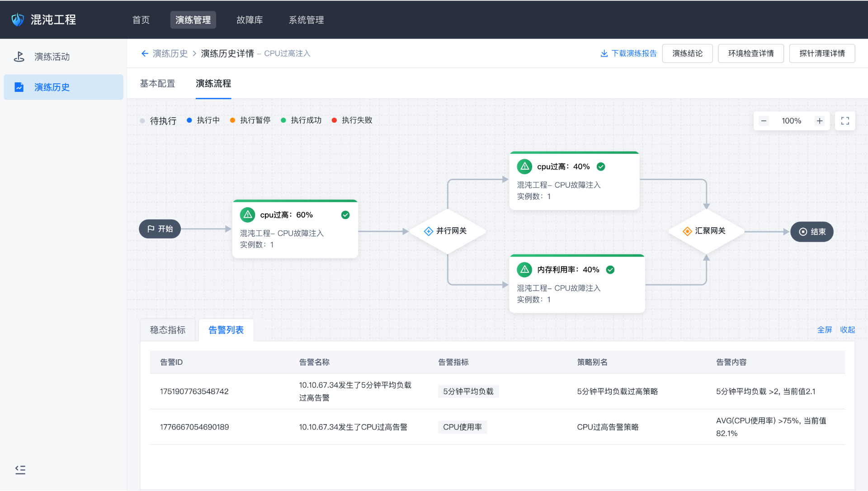Screen dimensions: 868x491
Task: Click the success checkmark on cpu过高 60% node
Action: coord(345,215)
